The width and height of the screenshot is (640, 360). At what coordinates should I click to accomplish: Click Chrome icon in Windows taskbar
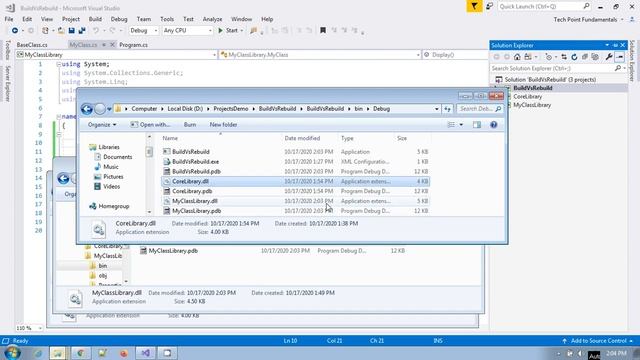[80, 353]
